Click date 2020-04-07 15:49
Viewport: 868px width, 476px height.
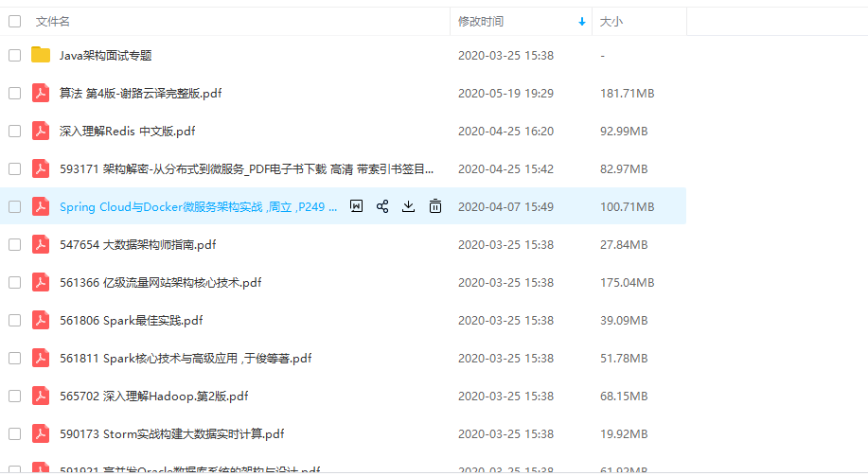pos(506,207)
